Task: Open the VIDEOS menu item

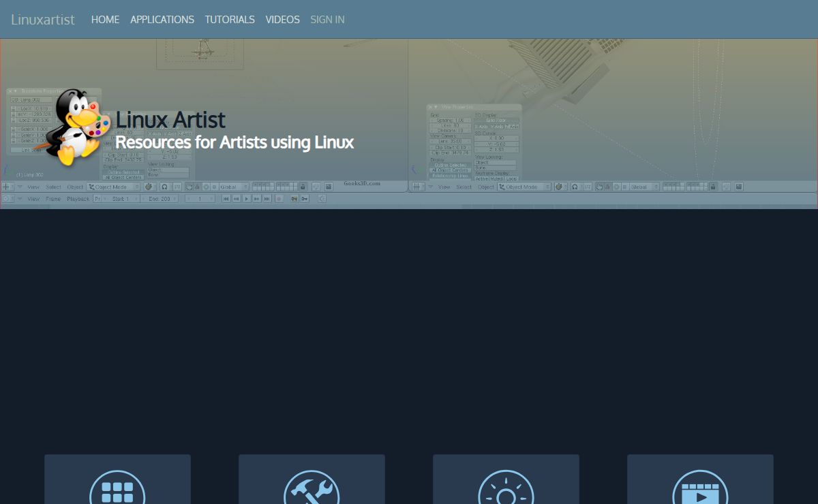Action: [282, 20]
